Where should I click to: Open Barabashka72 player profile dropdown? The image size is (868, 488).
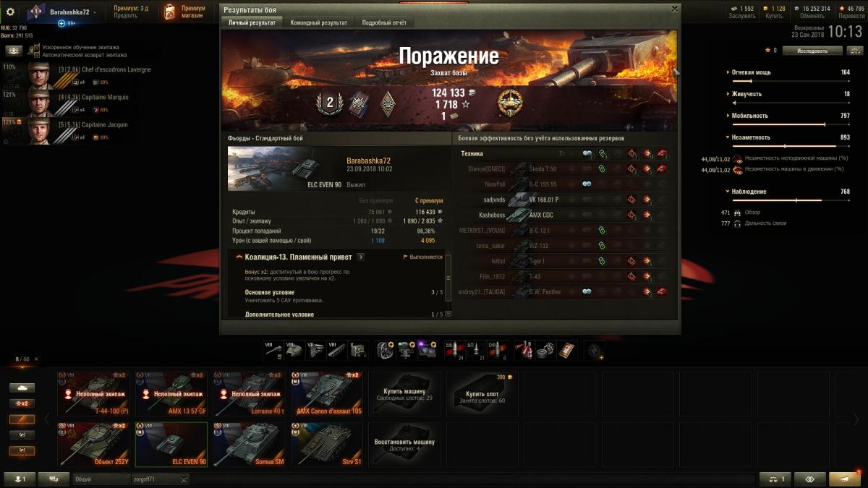(72, 12)
